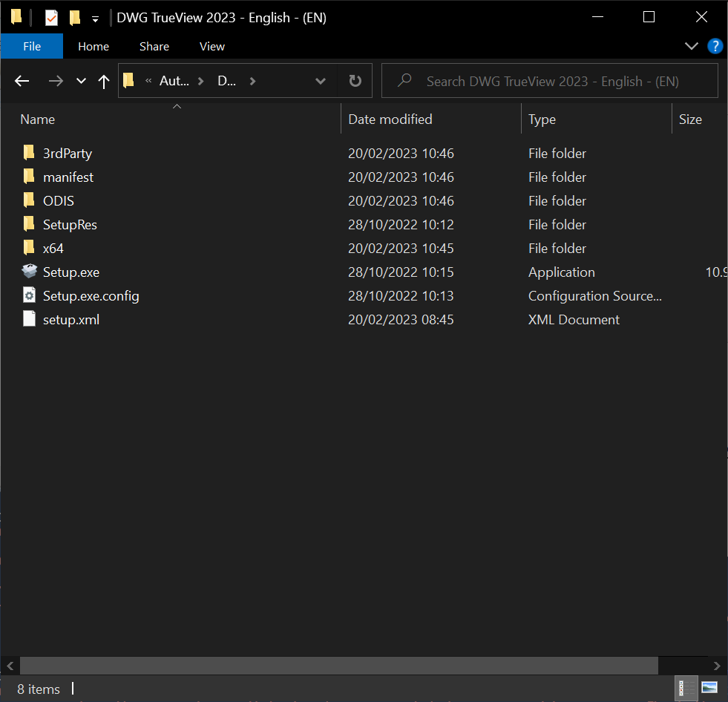The width and height of the screenshot is (728, 702).
Task: Click the Name column sort arrow
Action: click(x=177, y=106)
